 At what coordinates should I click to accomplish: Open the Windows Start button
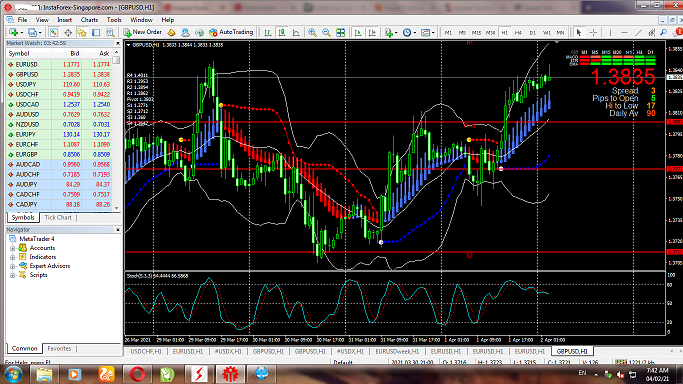tap(14, 374)
